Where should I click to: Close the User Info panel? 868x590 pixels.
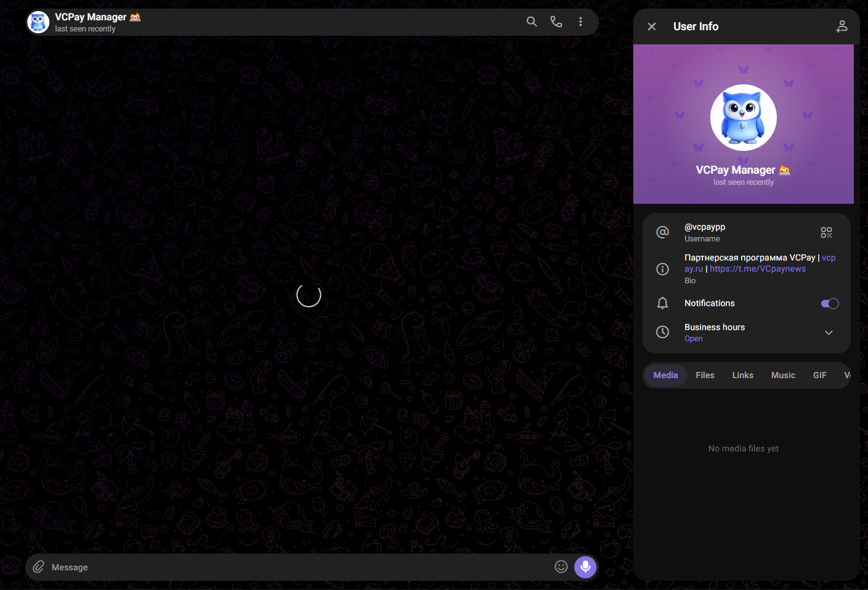(652, 26)
